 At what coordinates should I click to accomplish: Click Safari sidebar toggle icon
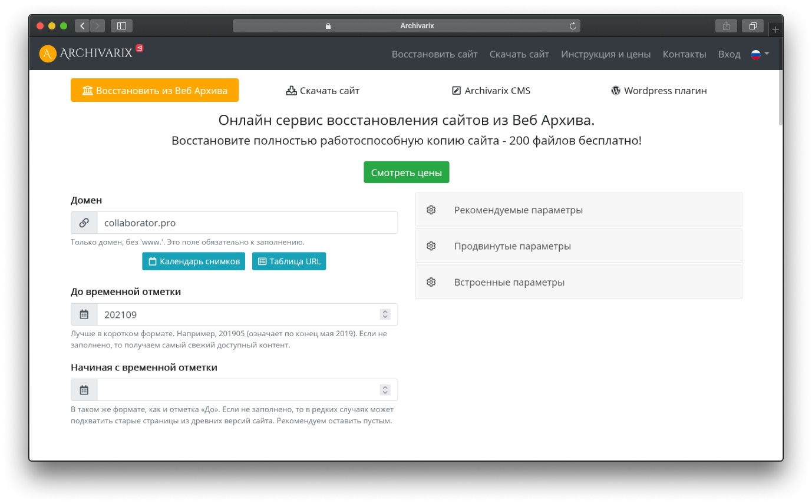tap(121, 26)
